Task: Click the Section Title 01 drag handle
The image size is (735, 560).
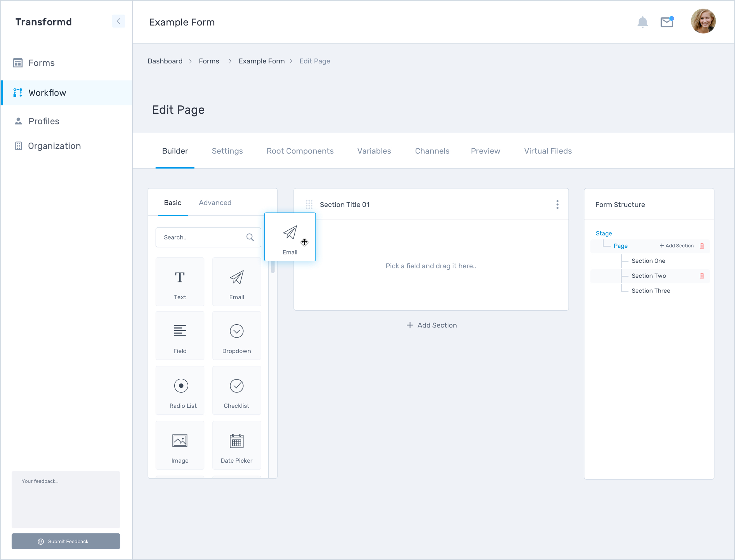Action: coord(309,204)
